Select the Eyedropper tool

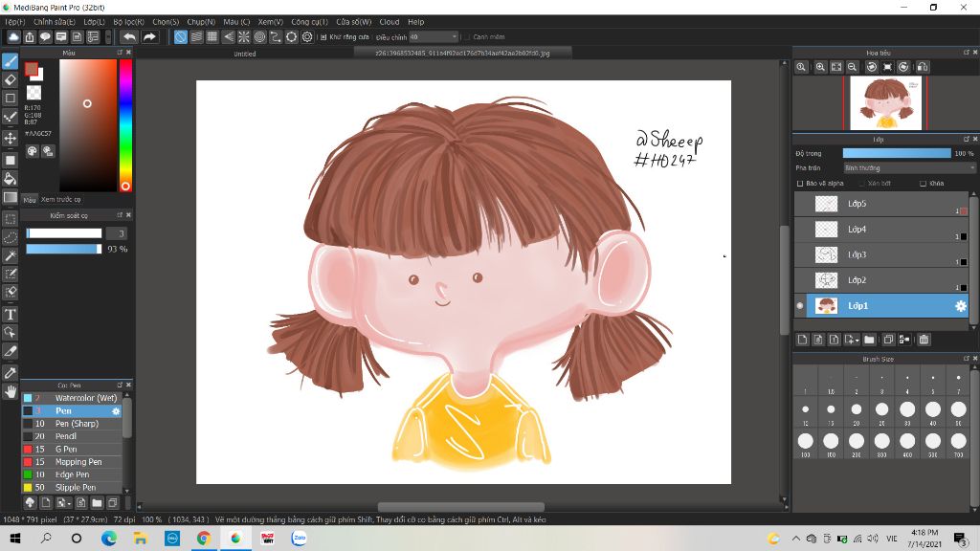click(x=10, y=373)
